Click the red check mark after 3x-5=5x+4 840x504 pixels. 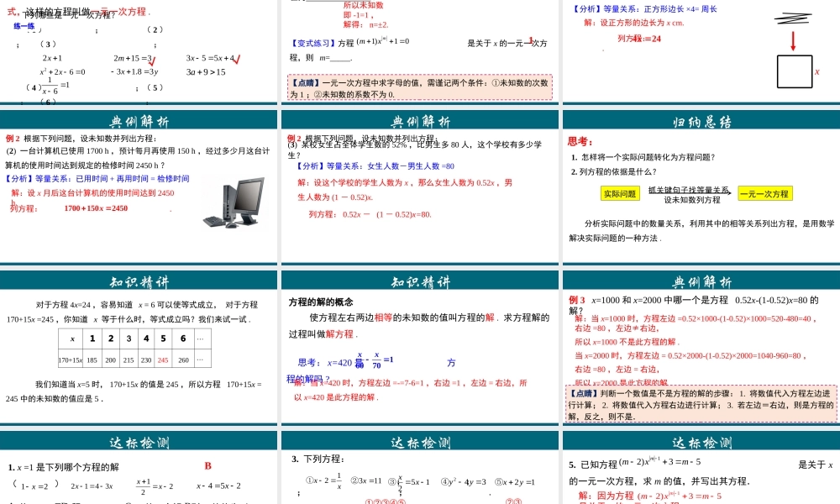coord(237,59)
